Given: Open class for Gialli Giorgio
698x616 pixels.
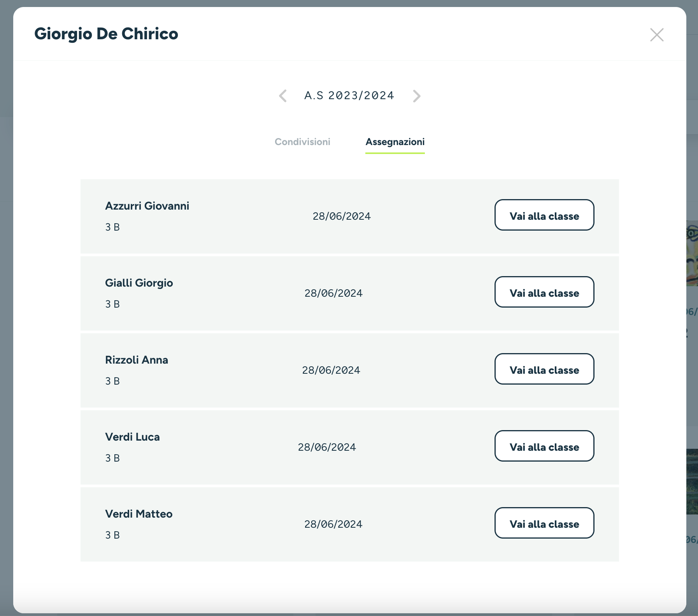Looking at the screenshot, I should tap(544, 292).
